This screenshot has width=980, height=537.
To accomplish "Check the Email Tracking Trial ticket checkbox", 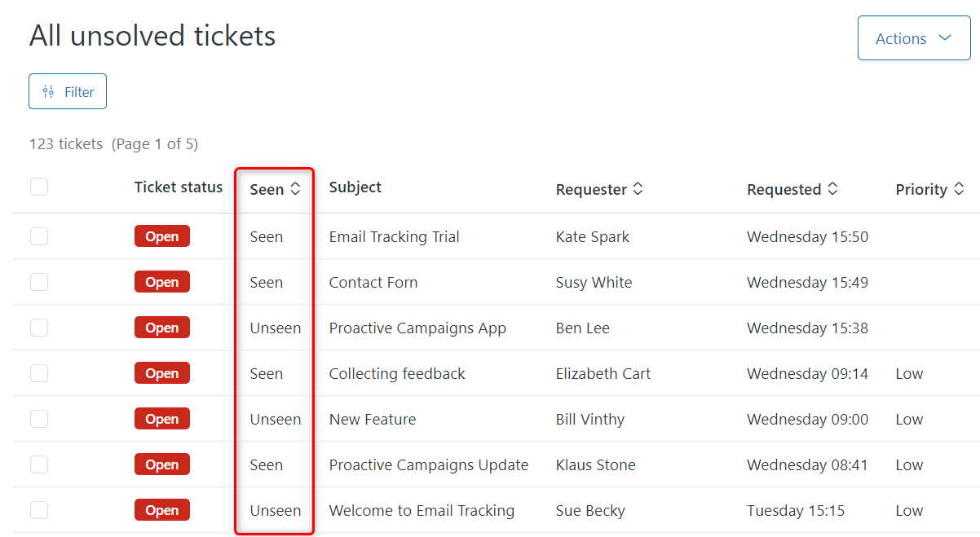I will 38,235.
